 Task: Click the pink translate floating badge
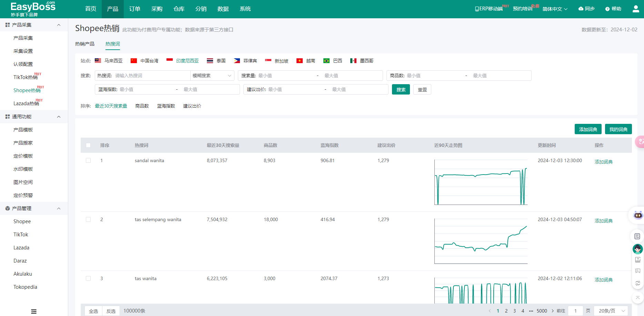(640, 141)
